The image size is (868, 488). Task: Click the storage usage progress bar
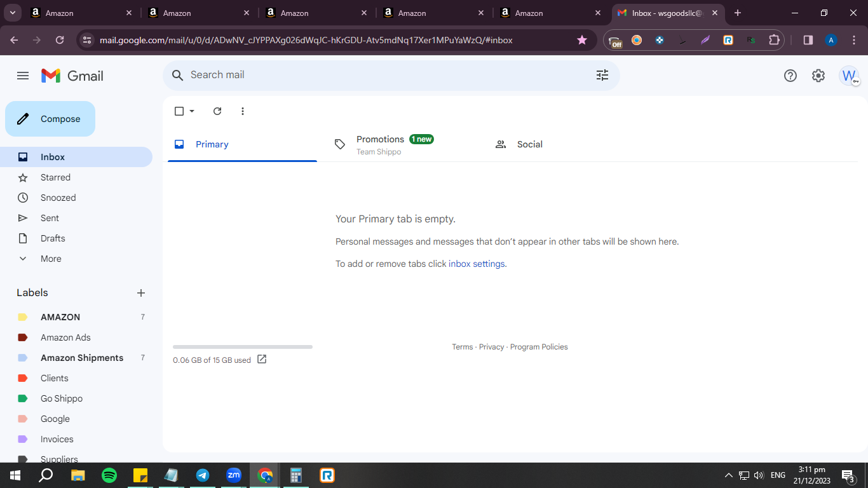[x=243, y=347]
